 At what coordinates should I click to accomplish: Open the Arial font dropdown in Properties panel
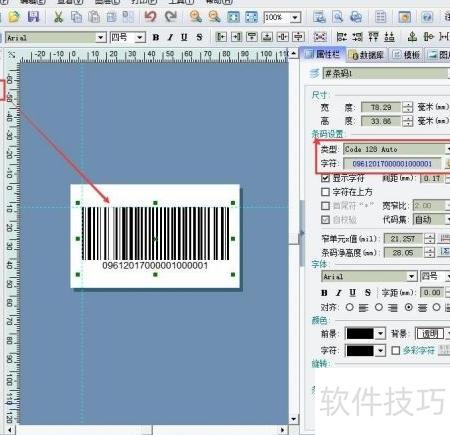click(x=412, y=276)
